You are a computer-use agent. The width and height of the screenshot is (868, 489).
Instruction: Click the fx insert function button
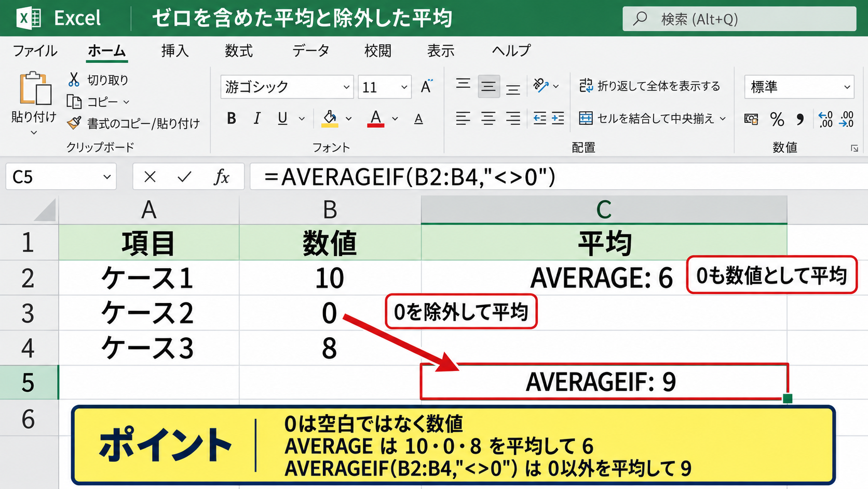221,177
